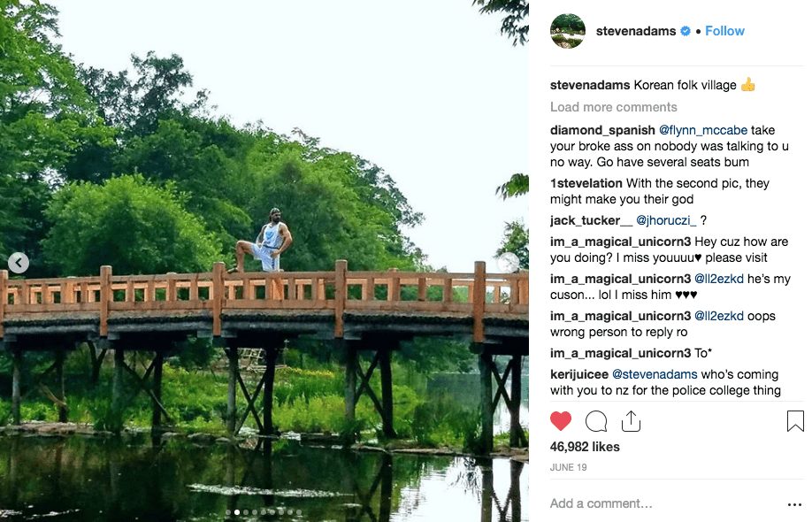Open kerijuicee commenter profile

tap(578, 374)
